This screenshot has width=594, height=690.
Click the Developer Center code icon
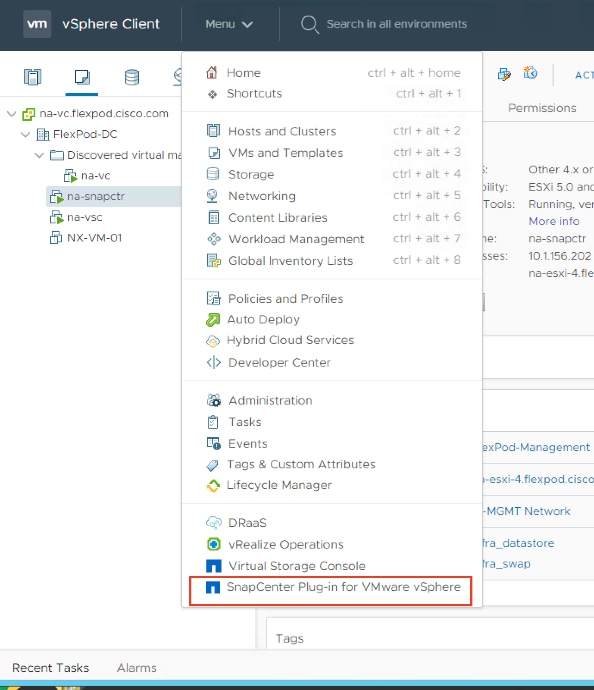pos(213,362)
